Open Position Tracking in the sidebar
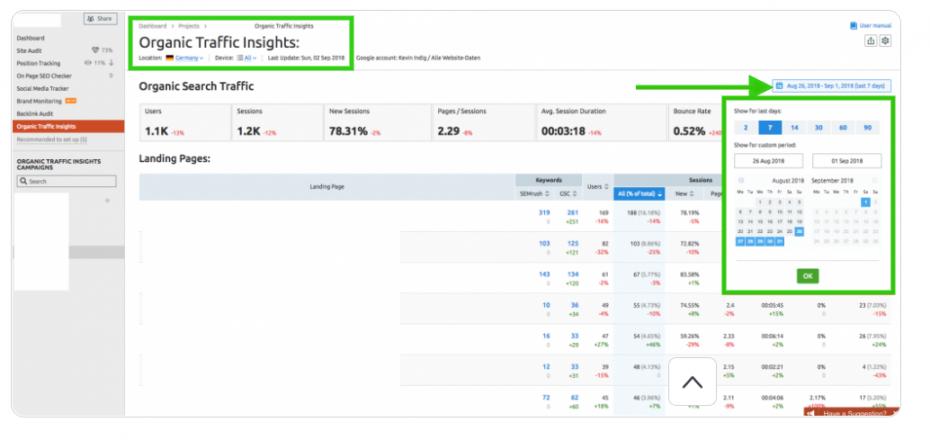The image size is (930, 440). tap(36, 62)
